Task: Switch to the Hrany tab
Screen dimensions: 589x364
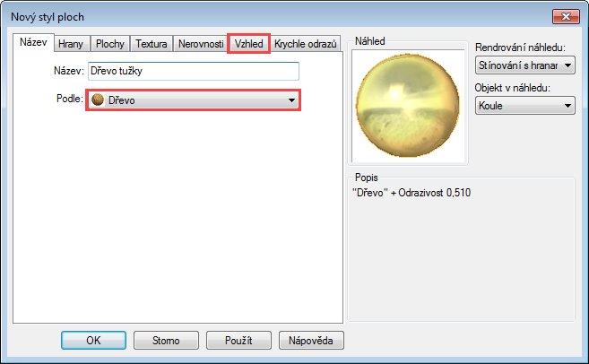Action: coord(71,44)
